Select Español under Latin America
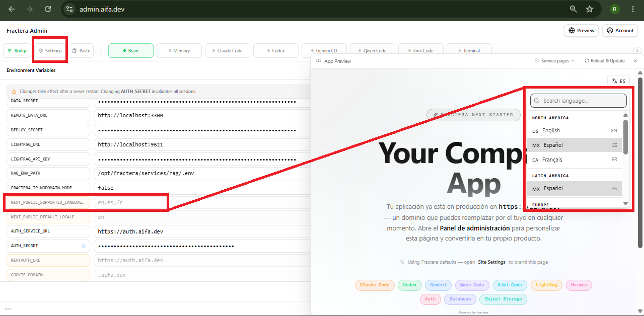The image size is (644, 316). (x=575, y=188)
